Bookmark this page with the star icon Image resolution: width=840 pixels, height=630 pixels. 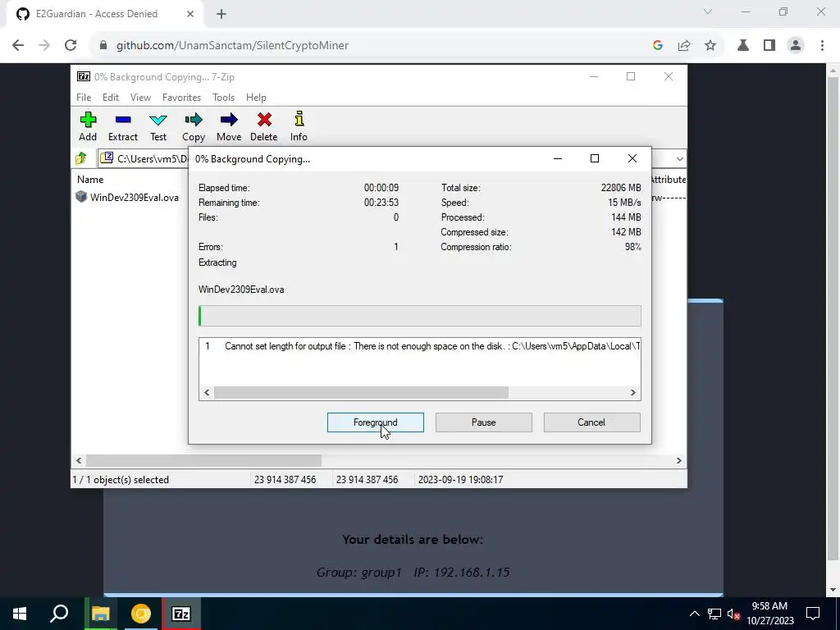[710, 46]
